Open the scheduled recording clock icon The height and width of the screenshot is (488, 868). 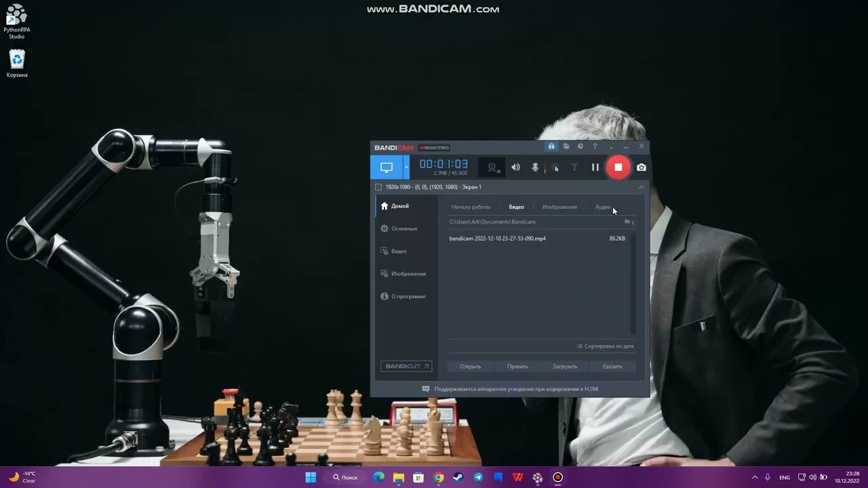pyautogui.click(x=580, y=146)
